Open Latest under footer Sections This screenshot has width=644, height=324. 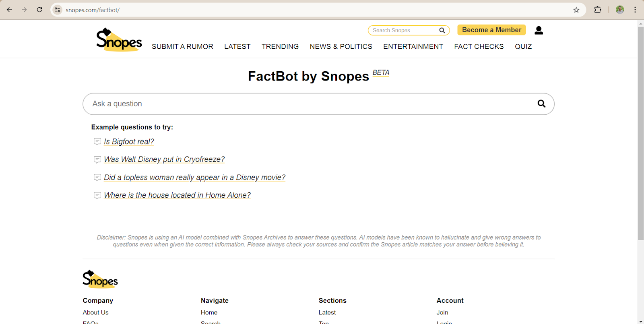(327, 312)
